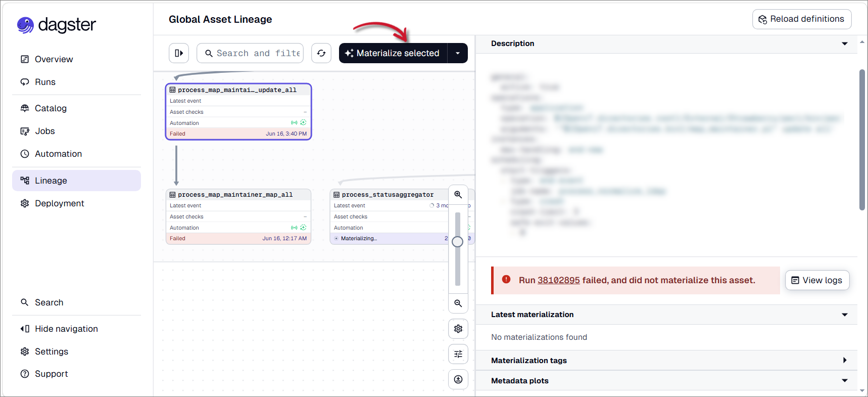The height and width of the screenshot is (397, 868).
Task: Click the Materialize selected button
Action: point(393,53)
